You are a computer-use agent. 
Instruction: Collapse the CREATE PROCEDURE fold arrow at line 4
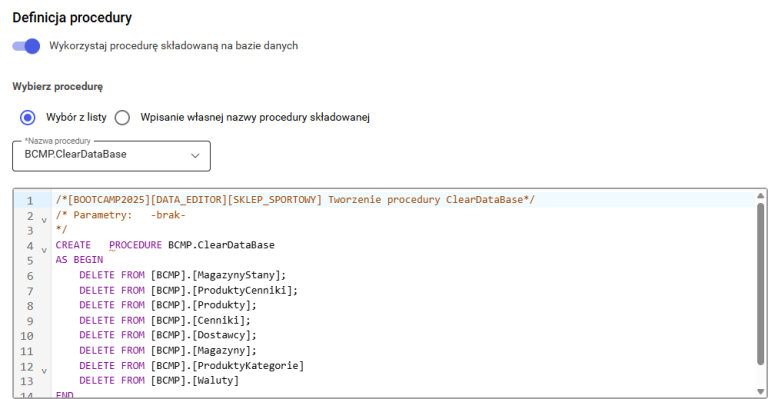[x=44, y=250]
